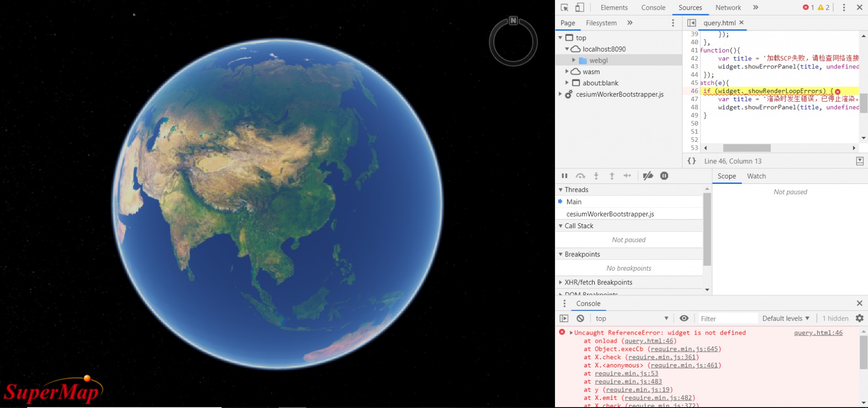
Task: Expand the webgl folder in tree
Action: [x=574, y=60]
